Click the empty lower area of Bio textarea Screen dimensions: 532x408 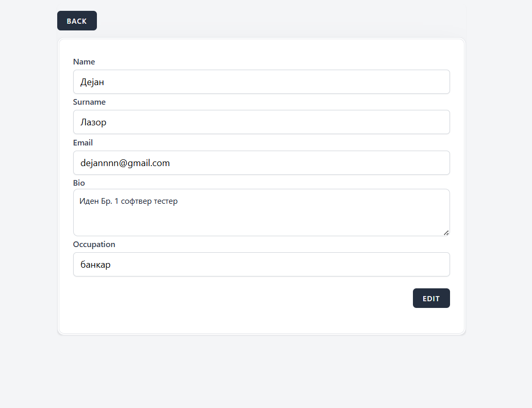(x=261, y=222)
